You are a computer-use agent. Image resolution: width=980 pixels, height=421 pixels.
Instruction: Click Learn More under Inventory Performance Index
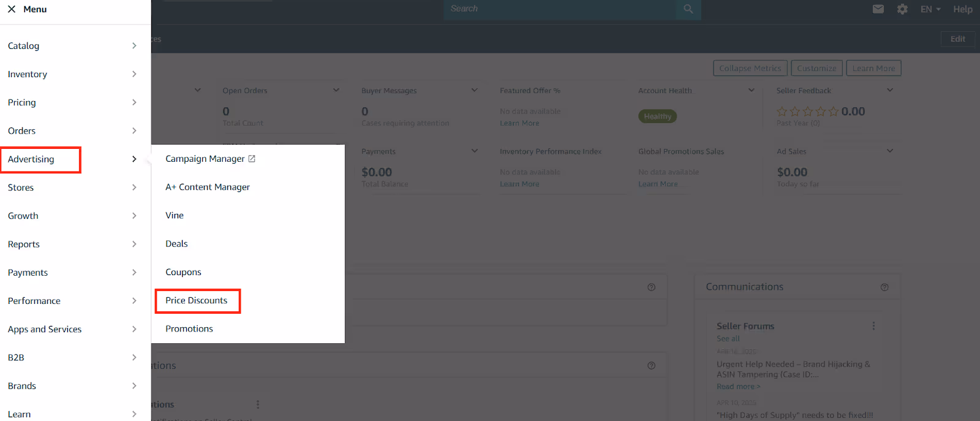pos(519,184)
